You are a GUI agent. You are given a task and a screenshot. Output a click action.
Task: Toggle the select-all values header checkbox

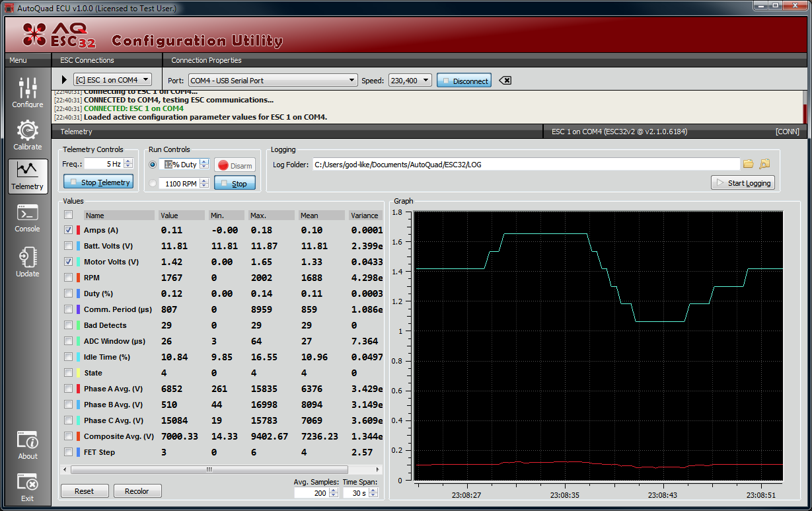[69, 215]
